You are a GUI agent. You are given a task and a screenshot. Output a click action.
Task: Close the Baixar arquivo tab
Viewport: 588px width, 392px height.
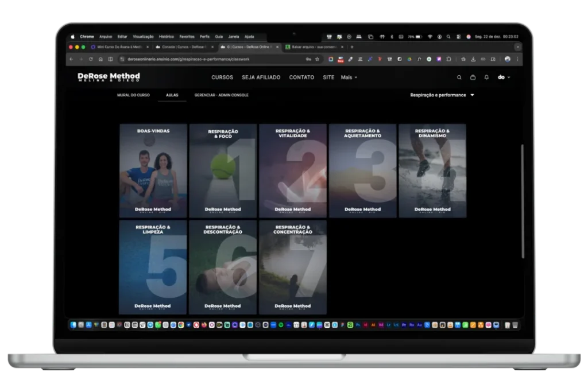pos(342,47)
